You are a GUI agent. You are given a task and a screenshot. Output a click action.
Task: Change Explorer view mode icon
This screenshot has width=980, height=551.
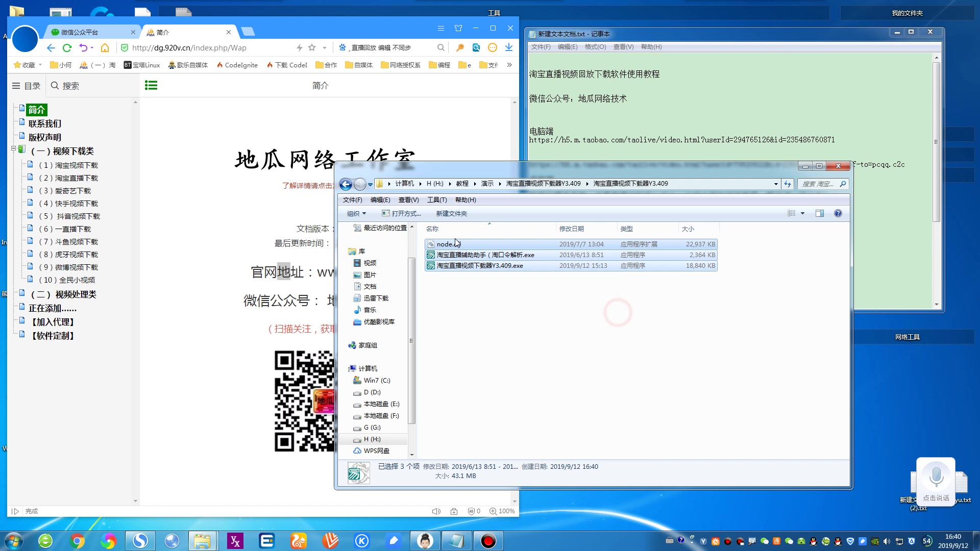[x=792, y=214]
